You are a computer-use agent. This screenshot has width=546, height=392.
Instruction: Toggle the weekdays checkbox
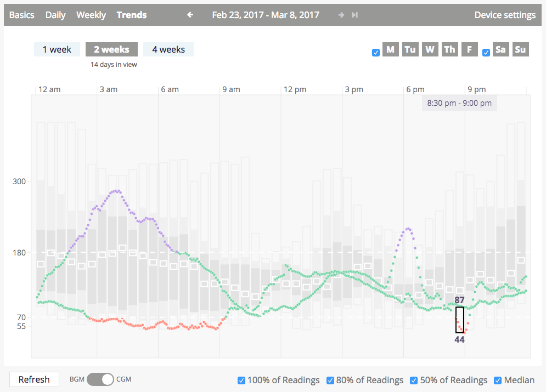tap(376, 53)
